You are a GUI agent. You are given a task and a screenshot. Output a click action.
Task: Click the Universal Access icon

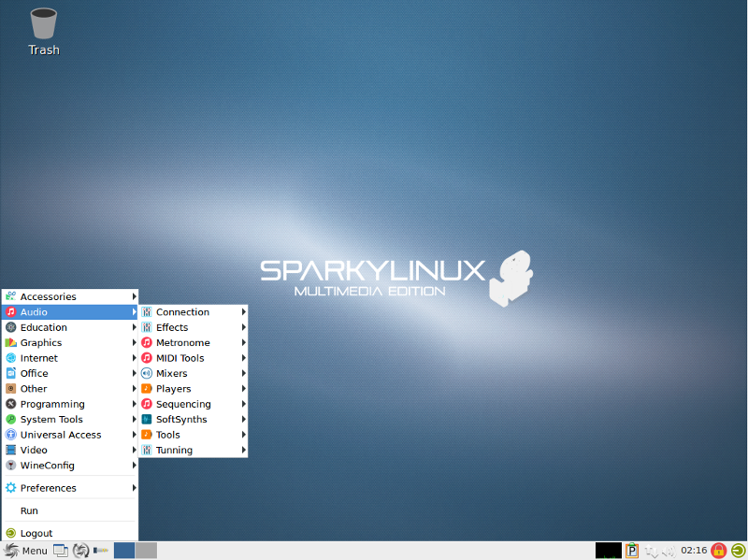click(x=10, y=435)
